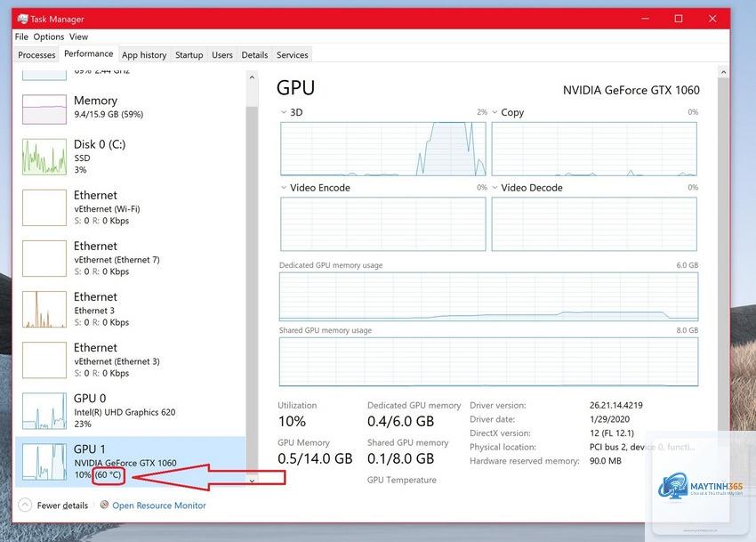Click the Video Encode usage graph
756x542 pixels.
[383, 224]
